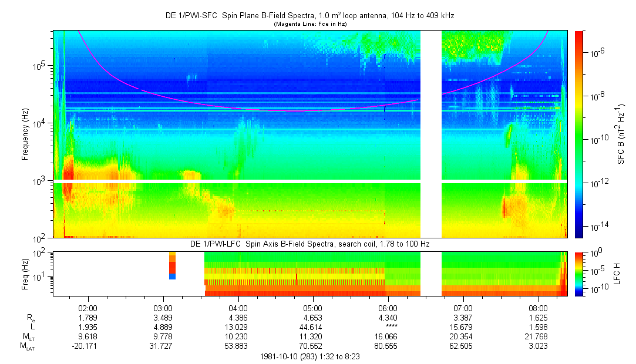Image resolution: width=636 pixels, height=364 pixels.
Task: Click the white data gap in the upper spectrogram
Action: pos(431,106)
